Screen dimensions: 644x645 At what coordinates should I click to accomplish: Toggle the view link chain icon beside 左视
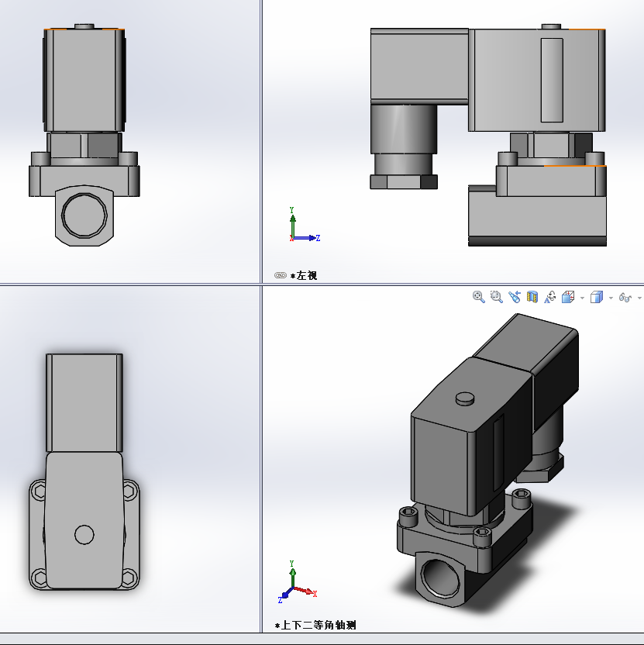[x=281, y=275]
